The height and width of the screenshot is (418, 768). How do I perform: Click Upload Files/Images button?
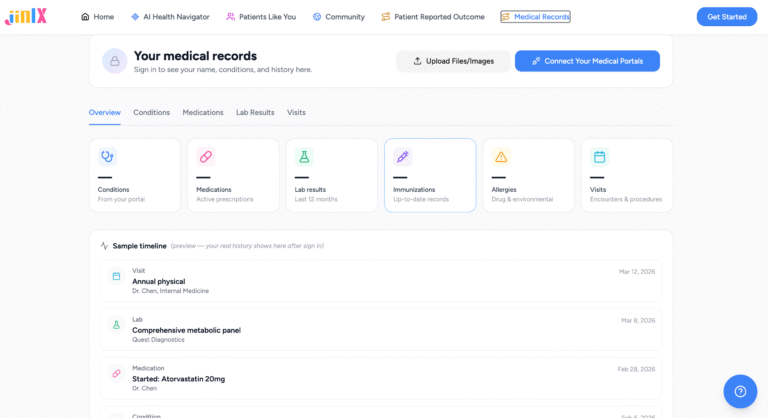[453, 61]
